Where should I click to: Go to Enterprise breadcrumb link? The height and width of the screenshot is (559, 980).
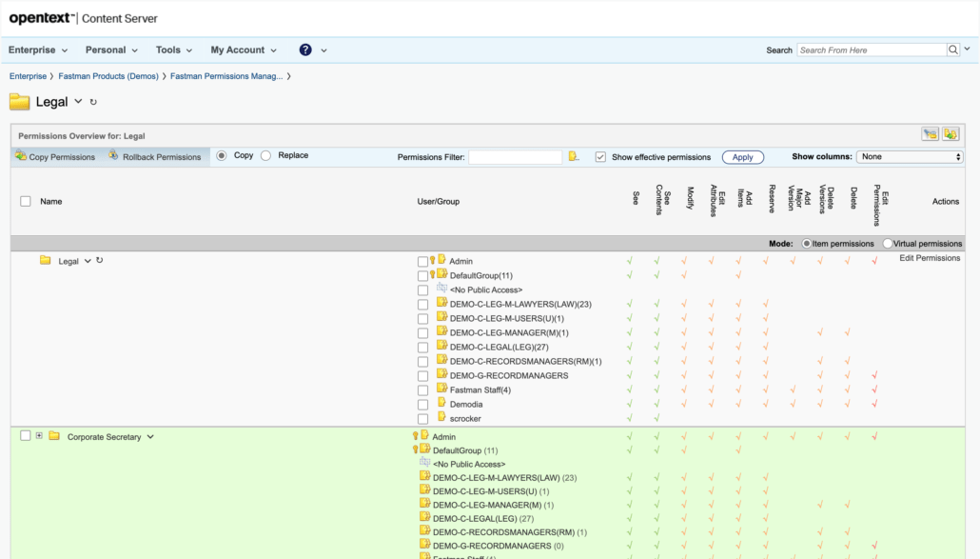pos(28,76)
